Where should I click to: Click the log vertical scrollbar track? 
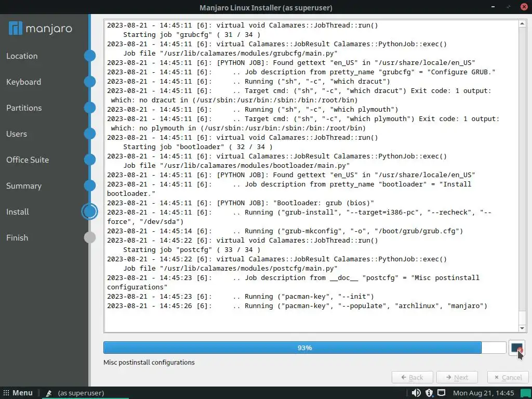point(522,176)
